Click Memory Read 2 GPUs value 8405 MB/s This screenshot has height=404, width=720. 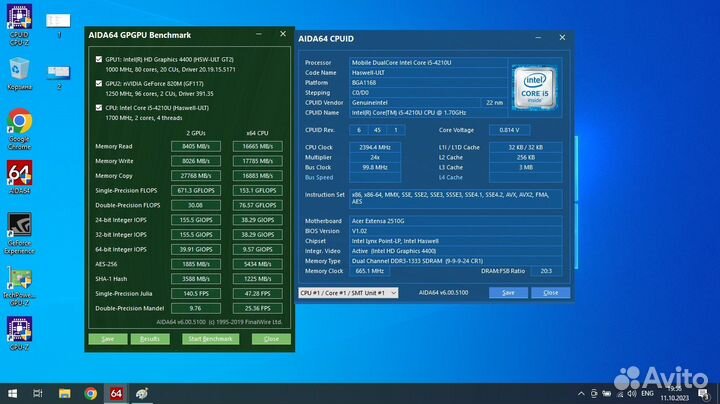pyautogui.click(x=196, y=146)
